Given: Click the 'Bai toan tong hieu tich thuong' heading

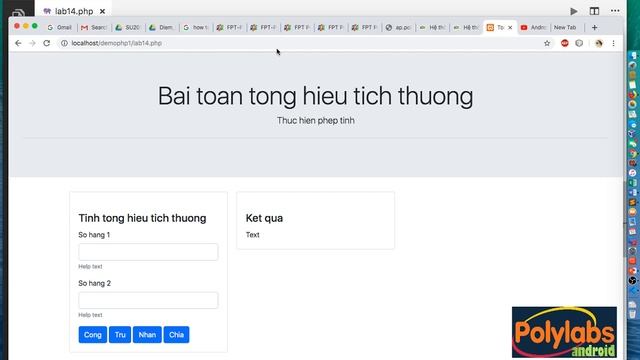Looking at the screenshot, I should click(316, 96).
